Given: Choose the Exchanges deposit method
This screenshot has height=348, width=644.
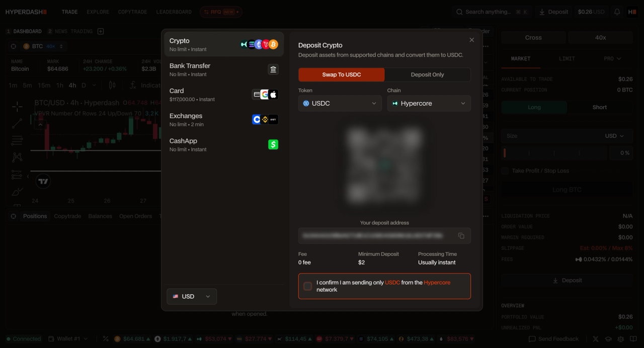Looking at the screenshot, I should 224,120.
